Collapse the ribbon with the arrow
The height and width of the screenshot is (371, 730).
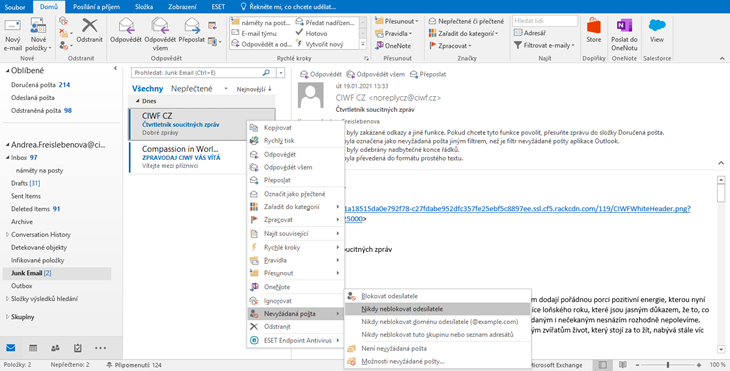coord(722,58)
